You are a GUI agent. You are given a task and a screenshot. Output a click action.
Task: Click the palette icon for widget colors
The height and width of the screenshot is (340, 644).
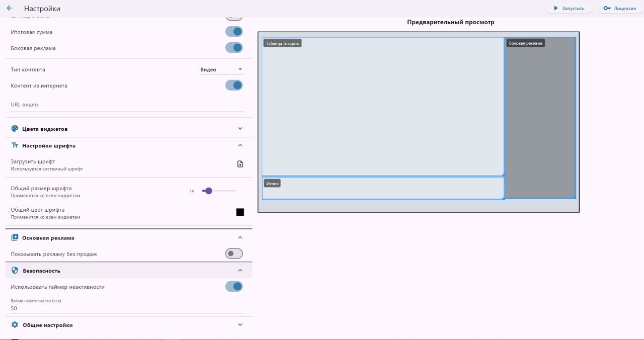pyautogui.click(x=15, y=129)
